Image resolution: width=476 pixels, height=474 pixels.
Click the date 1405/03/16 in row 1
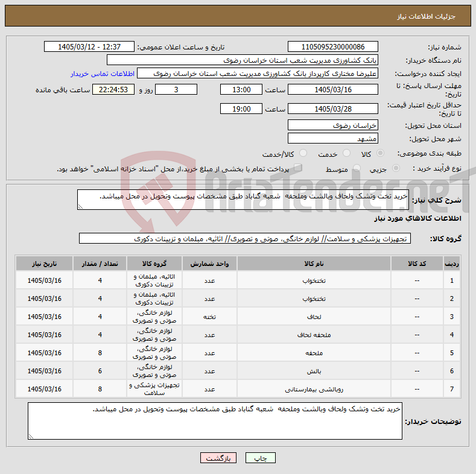coord(44,280)
